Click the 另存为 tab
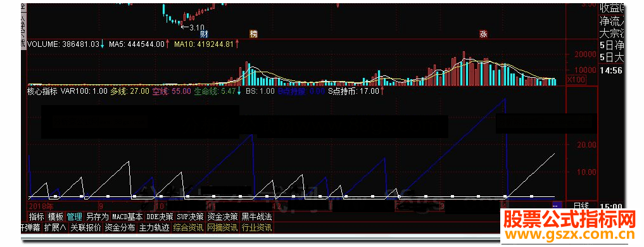The image size is (644, 247). (x=98, y=217)
